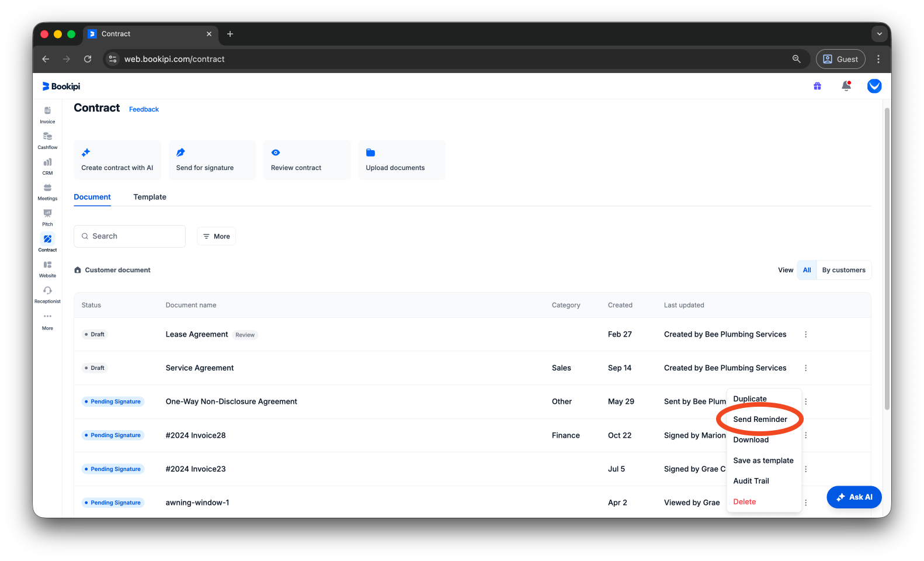Select the All view toggle
Viewport: 924px width, 561px height.
(x=807, y=270)
